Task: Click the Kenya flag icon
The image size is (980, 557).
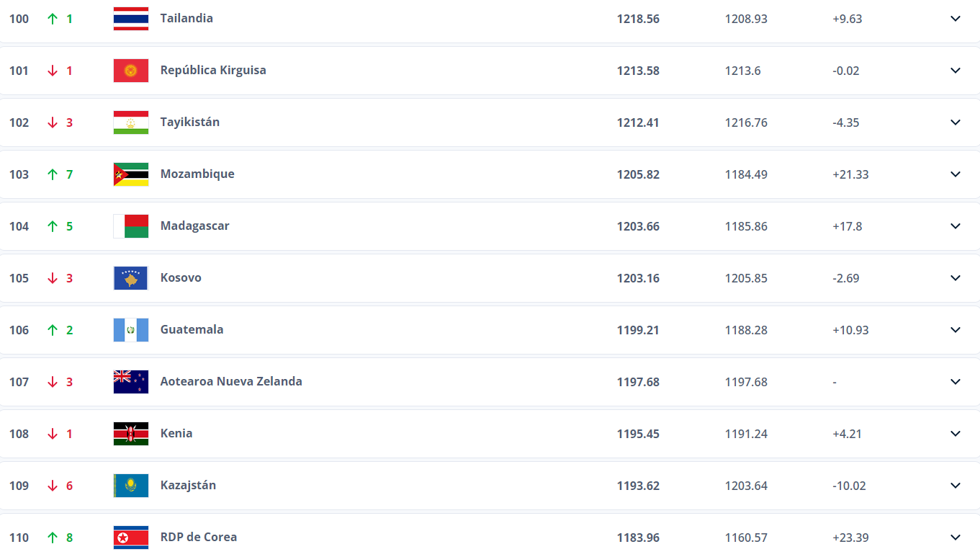Action: pos(131,434)
